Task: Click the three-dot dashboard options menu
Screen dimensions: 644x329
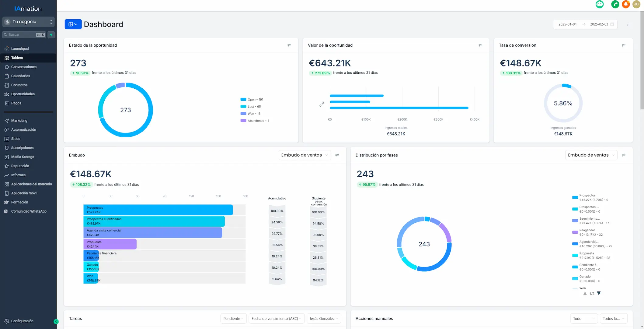Action: [628, 24]
